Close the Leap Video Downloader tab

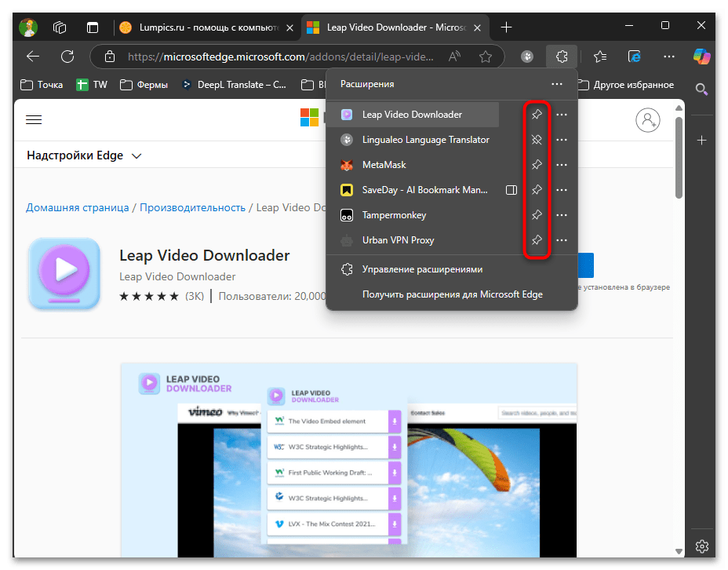coord(477,28)
